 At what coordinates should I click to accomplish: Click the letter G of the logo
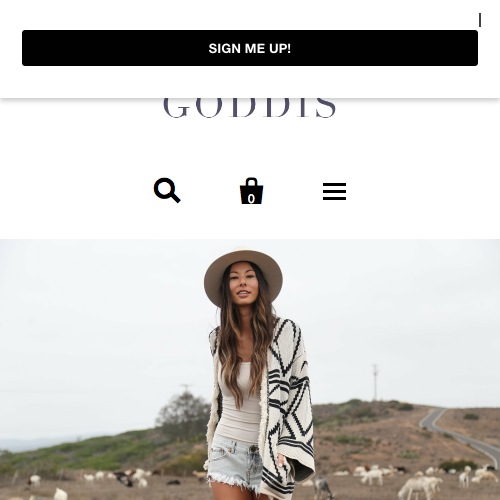pos(175,108)
